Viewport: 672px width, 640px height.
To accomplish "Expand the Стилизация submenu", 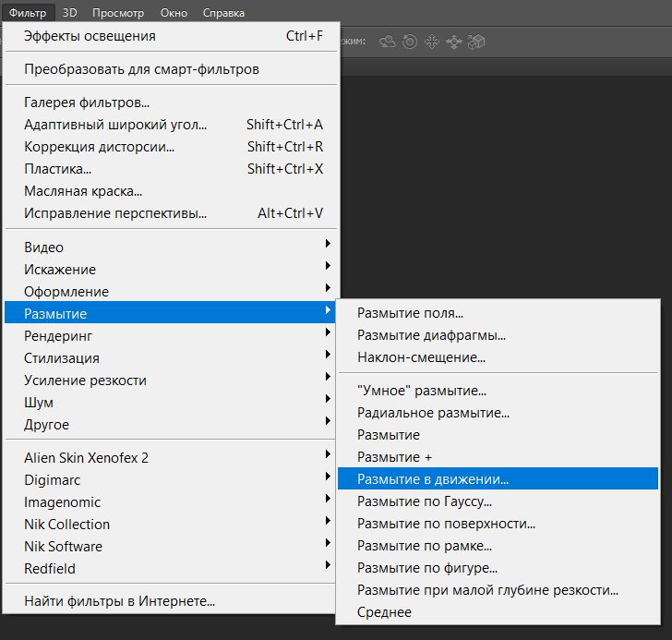I will coord(171,358).
